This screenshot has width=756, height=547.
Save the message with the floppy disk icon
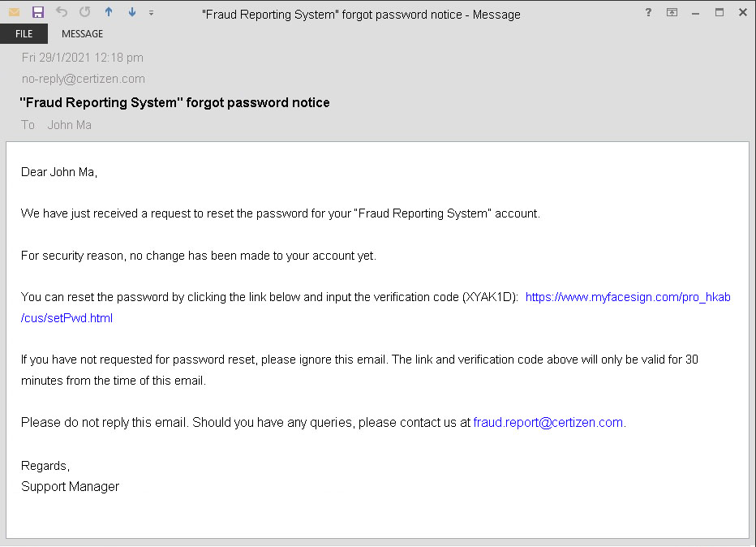click(38, 12)
